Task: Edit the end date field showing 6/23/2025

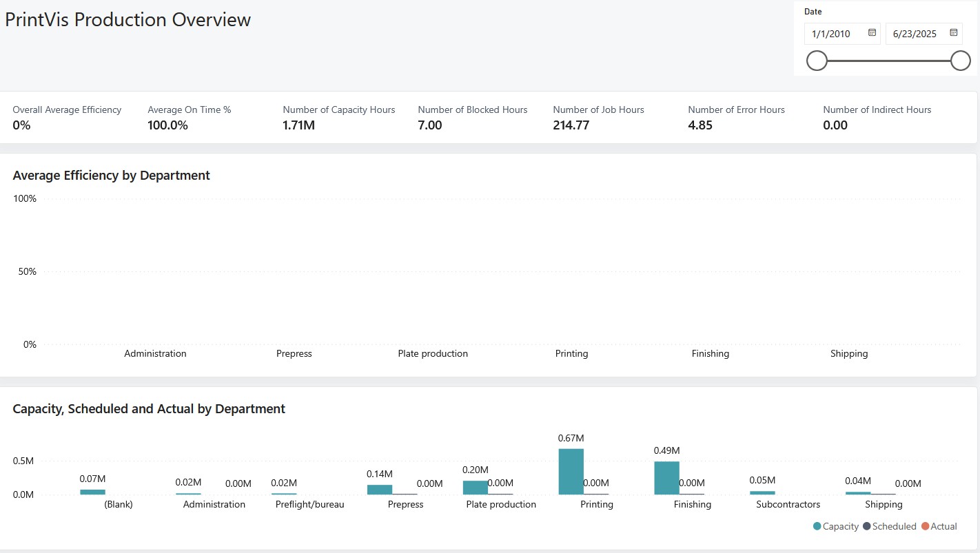Action: 923,34
